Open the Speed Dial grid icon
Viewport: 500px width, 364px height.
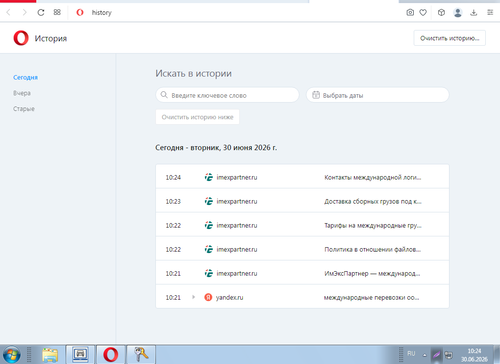(x=57, y=12)
